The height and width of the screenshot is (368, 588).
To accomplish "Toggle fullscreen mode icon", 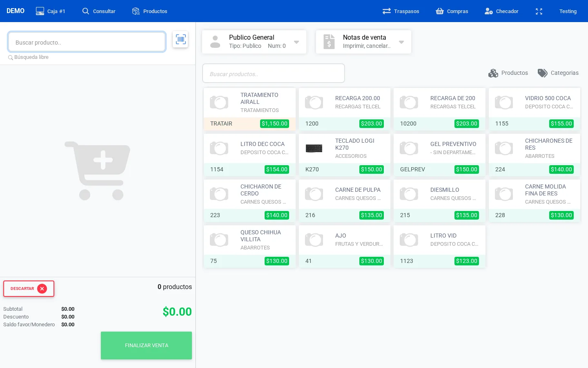I will (539, 11).
